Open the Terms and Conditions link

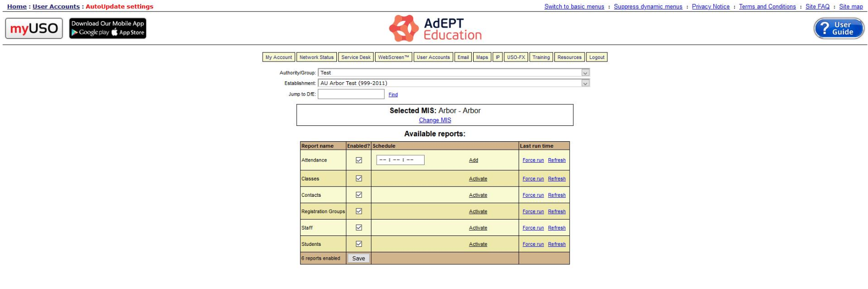point(767,6)
